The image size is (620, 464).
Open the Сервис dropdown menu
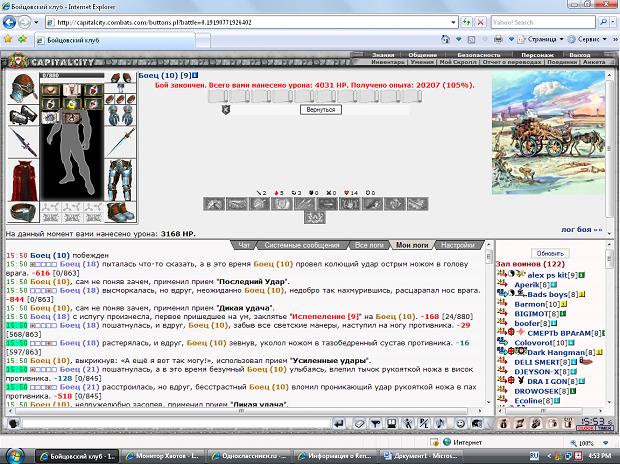click(587, 40)
